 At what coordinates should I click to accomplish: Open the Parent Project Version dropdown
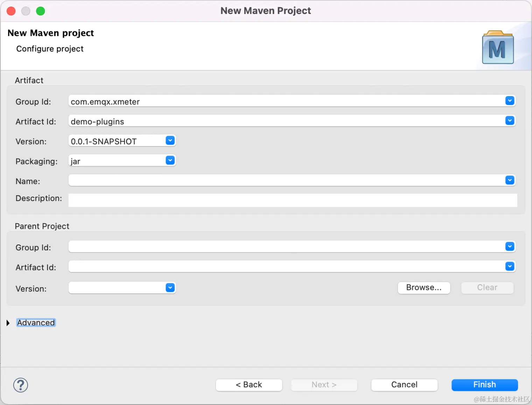(170, 287)
